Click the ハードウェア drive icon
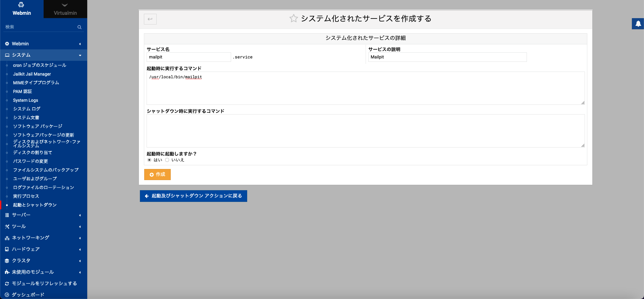 pyautogui.click(x=7, y=249)
